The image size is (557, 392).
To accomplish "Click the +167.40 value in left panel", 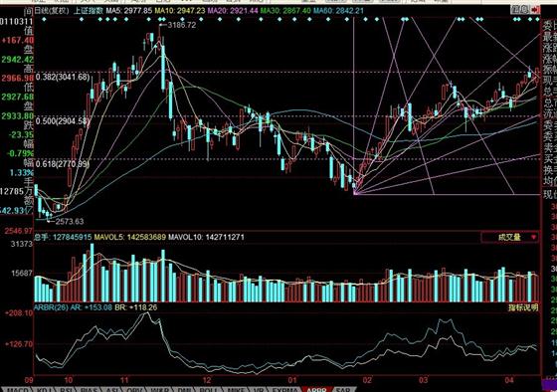I will coord(18,40).
